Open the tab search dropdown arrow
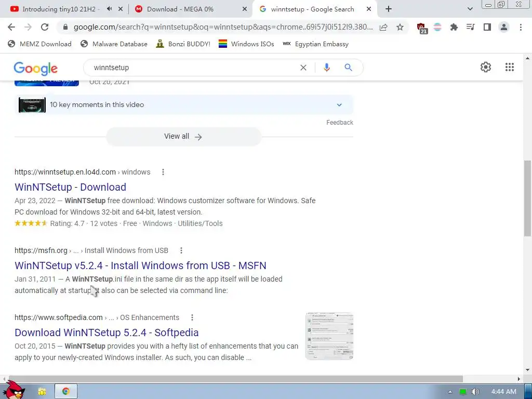This screenshot has height=399, width=532. (x=470, y=9)
